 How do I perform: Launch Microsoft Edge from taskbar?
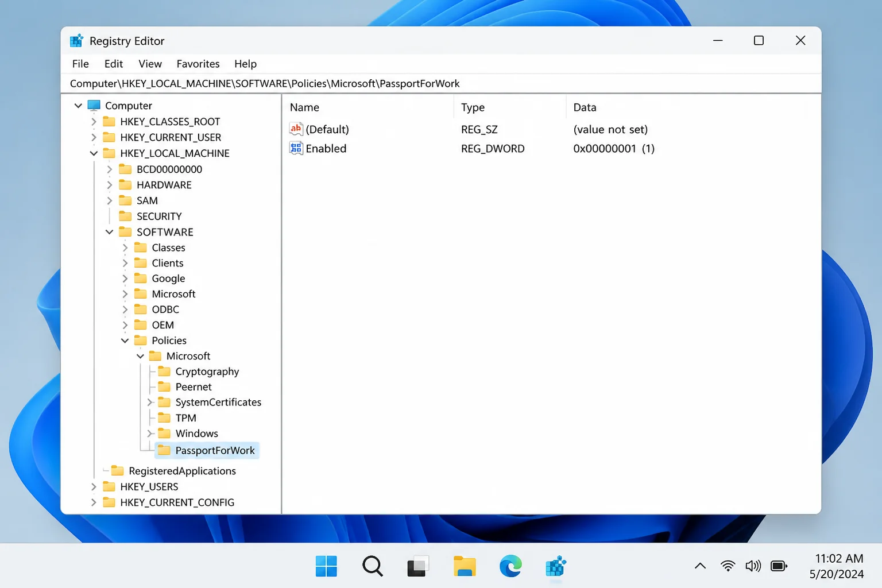[510, 567]
